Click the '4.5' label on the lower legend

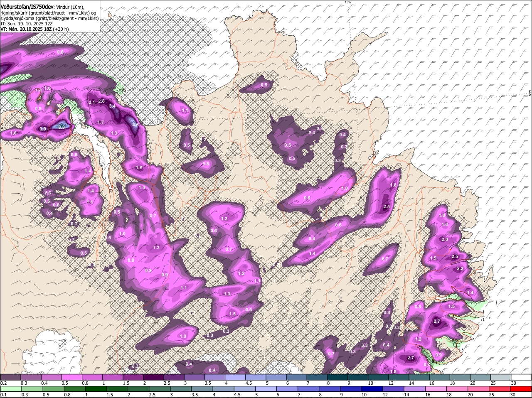pyautogui.click(x=238, y=395)
